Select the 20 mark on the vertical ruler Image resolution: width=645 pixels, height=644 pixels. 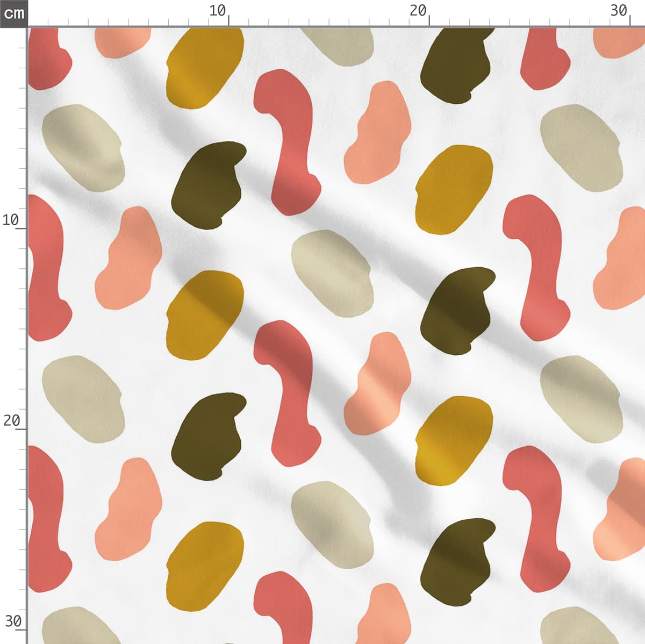coord(11,420)
